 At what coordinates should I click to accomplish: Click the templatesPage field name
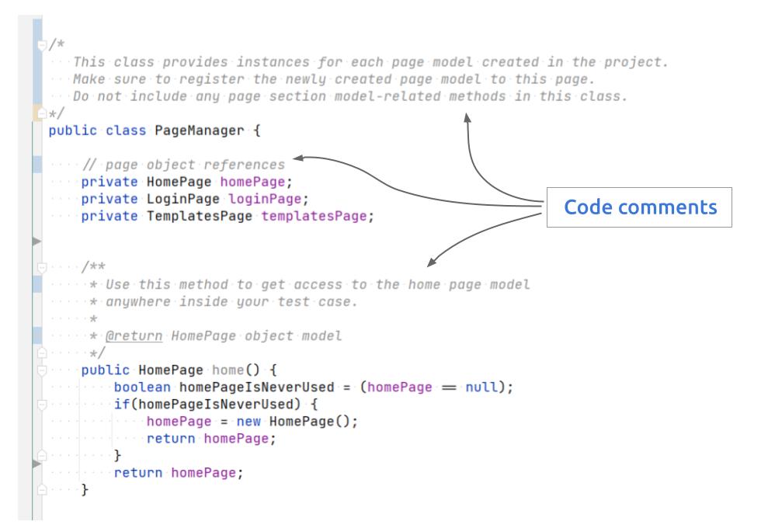(314, 216)
